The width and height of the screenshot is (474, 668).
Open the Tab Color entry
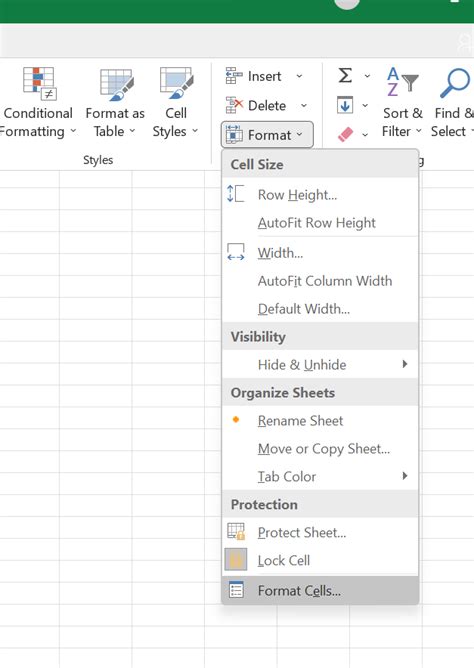320,476
